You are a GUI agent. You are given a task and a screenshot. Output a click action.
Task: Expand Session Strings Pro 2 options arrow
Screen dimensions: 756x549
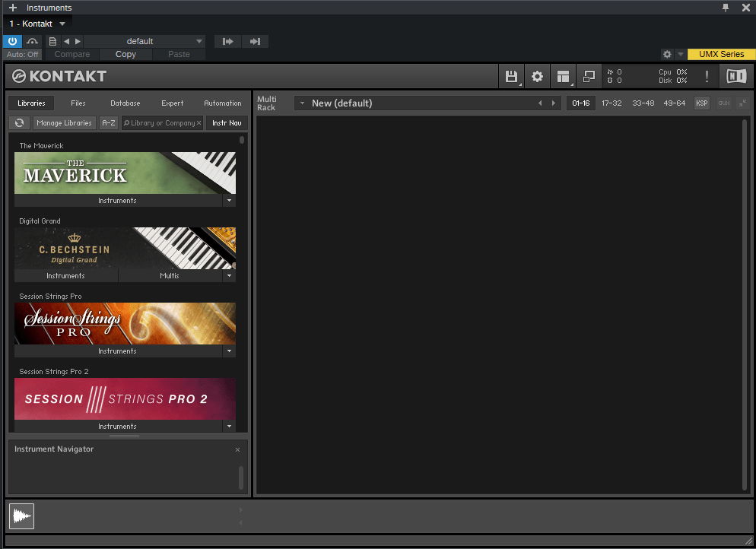click(229, 426)
